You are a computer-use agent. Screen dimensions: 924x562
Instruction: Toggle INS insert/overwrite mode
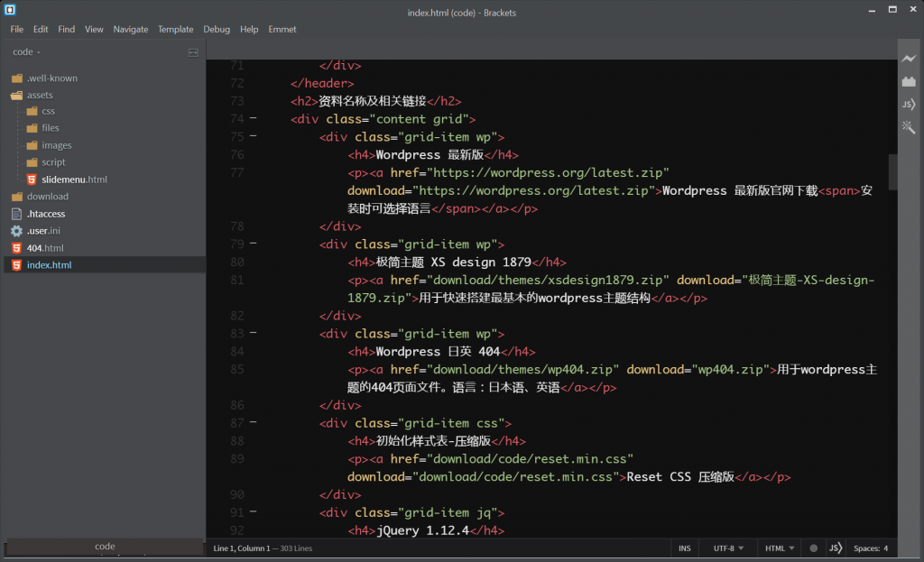(685, 548)
